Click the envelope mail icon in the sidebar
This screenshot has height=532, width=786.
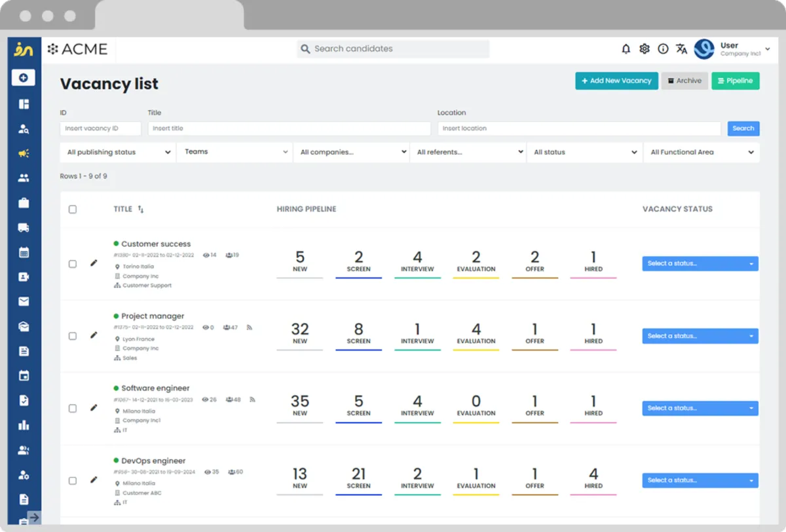pos(24,301)
